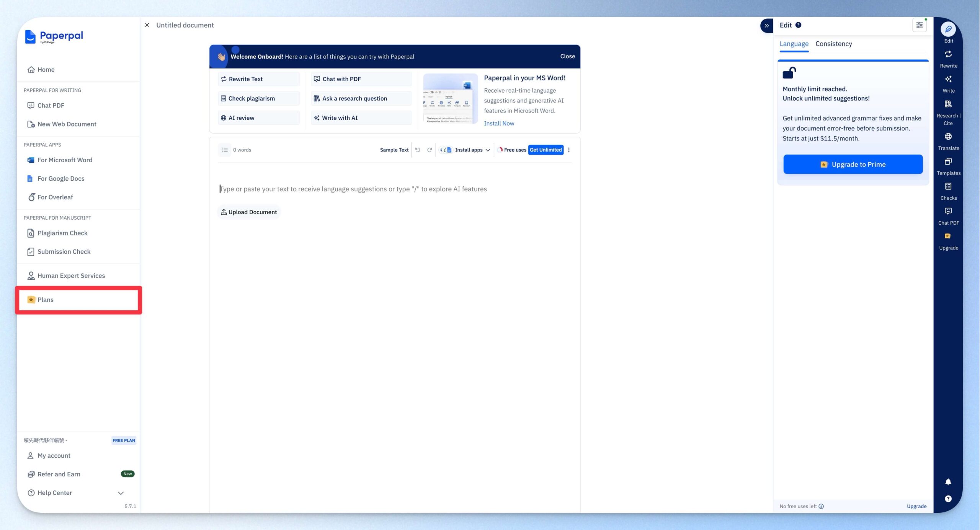Switch to the Consistency tab

833,44
